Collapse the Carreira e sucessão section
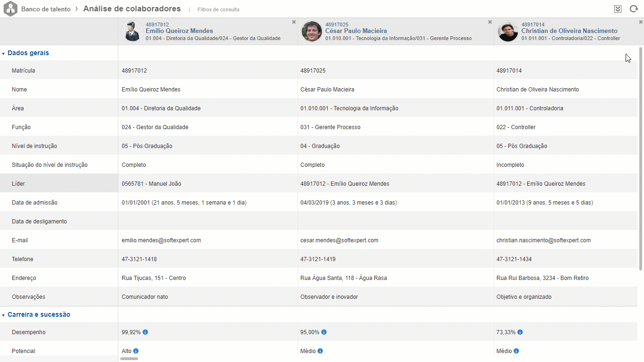644x362 pixels. [4, 315]
